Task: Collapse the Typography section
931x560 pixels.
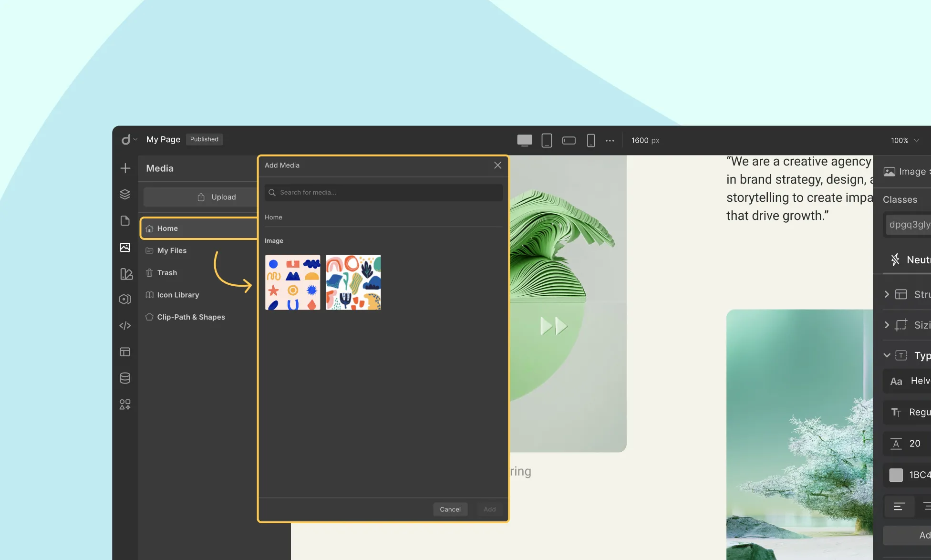Action: point(908,355)
